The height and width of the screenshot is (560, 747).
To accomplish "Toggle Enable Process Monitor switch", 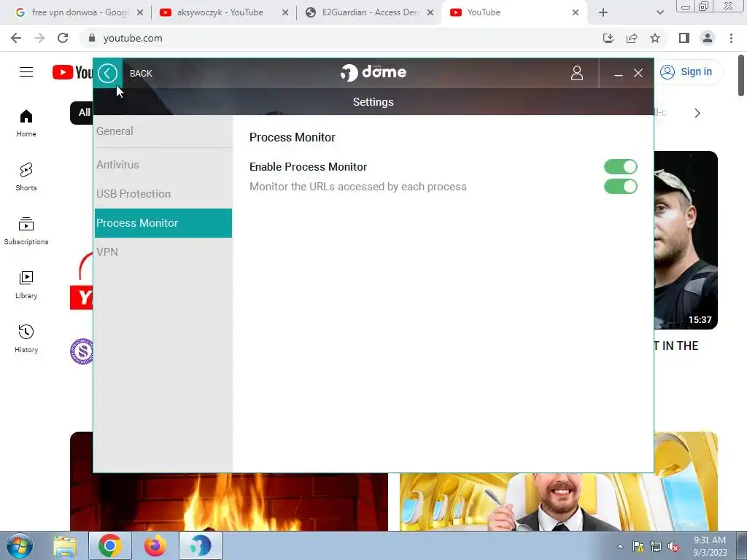I will [x=620, y=167].
